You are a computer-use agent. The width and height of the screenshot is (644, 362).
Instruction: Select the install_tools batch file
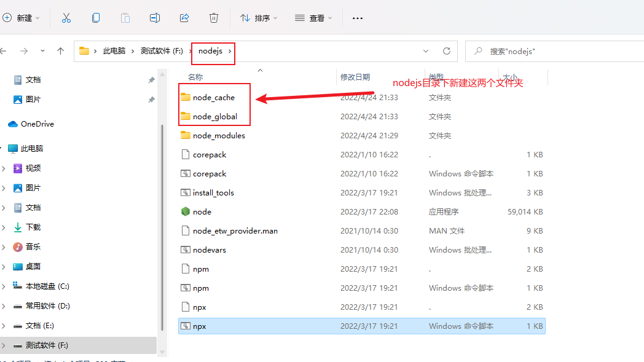coord(213,193)
